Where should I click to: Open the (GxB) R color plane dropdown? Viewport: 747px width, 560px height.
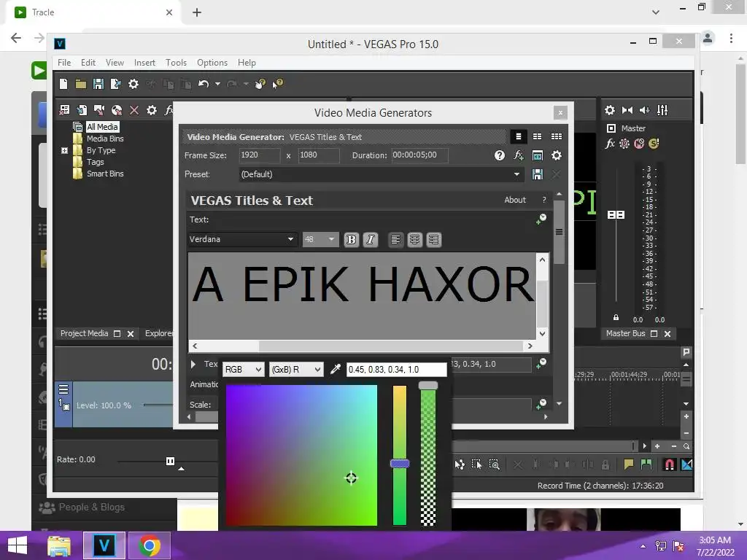[x=296, y=370]
